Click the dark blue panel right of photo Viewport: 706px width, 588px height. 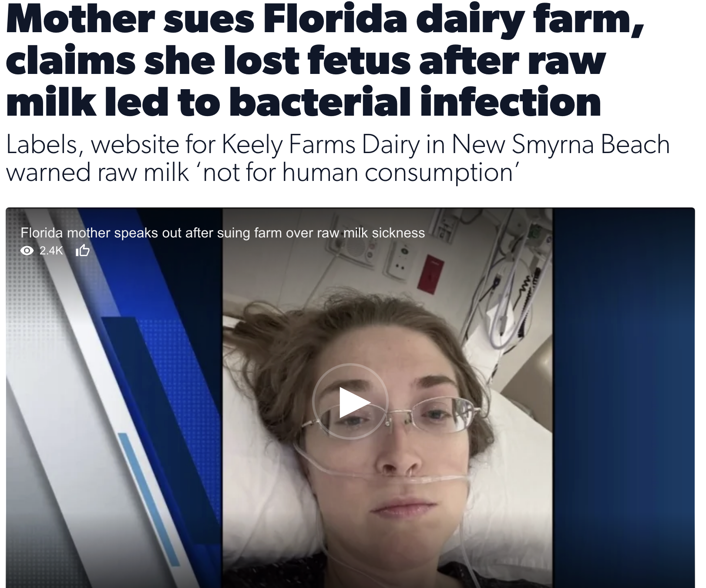point(623,398)
